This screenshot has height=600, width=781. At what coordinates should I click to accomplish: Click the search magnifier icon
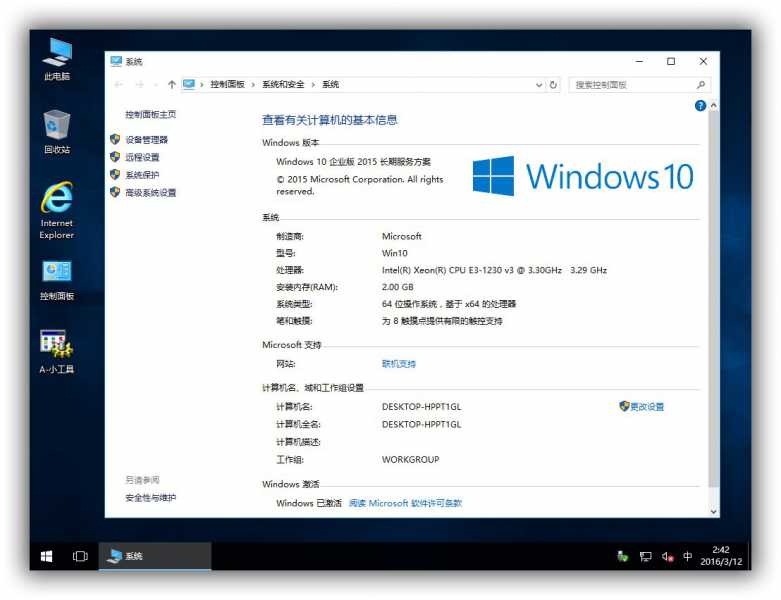coord(700,85)
